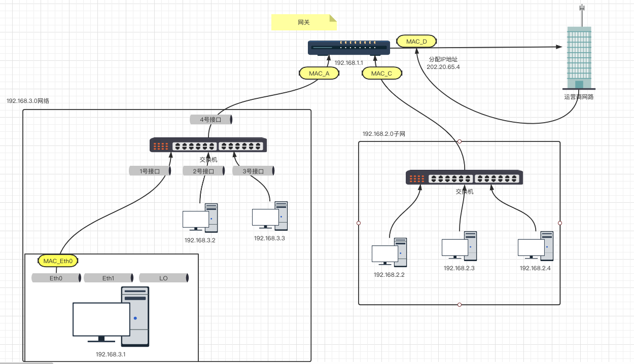634x364 pixels.
Task: Select the MAC_C yellow label
Action: point(381,74)
